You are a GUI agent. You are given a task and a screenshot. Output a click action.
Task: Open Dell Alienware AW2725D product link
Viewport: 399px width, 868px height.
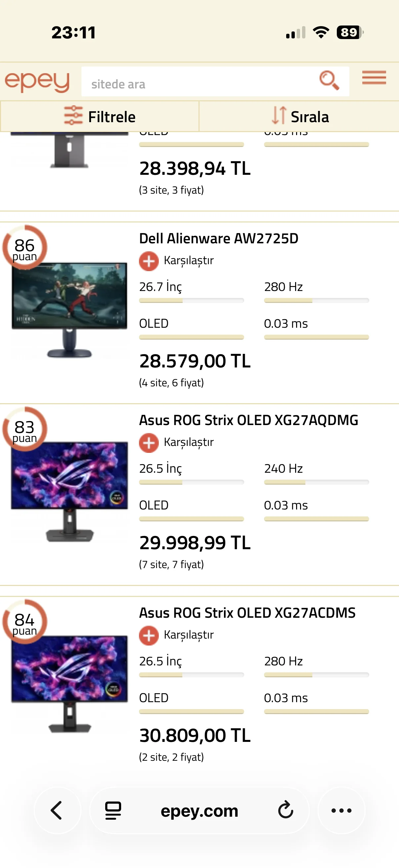coord(219,239)
